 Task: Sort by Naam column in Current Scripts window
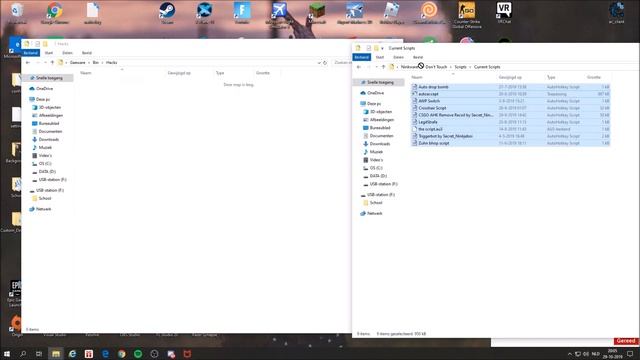[x=416, y=77]
